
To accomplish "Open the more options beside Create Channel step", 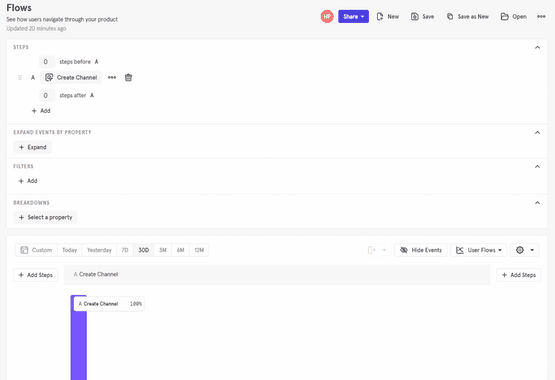I will 112,77.
